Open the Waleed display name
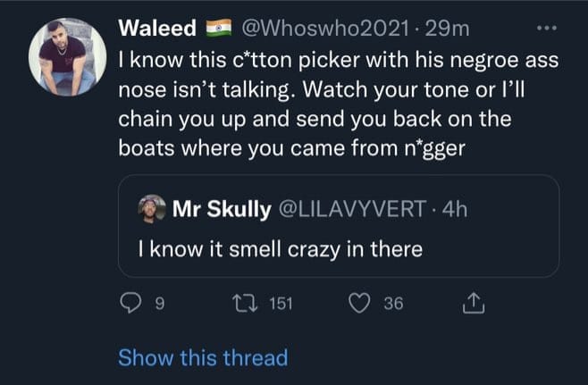Viewport: 588px width, 385px height. pos(157,28)
